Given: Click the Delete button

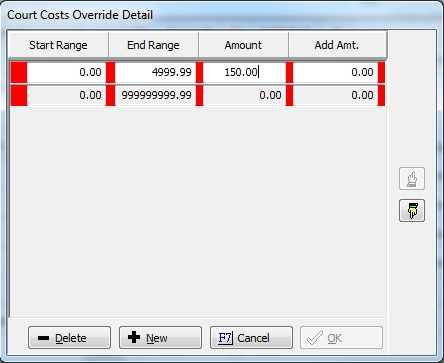Looking at the screenshot, I should (x=69, y=338).
